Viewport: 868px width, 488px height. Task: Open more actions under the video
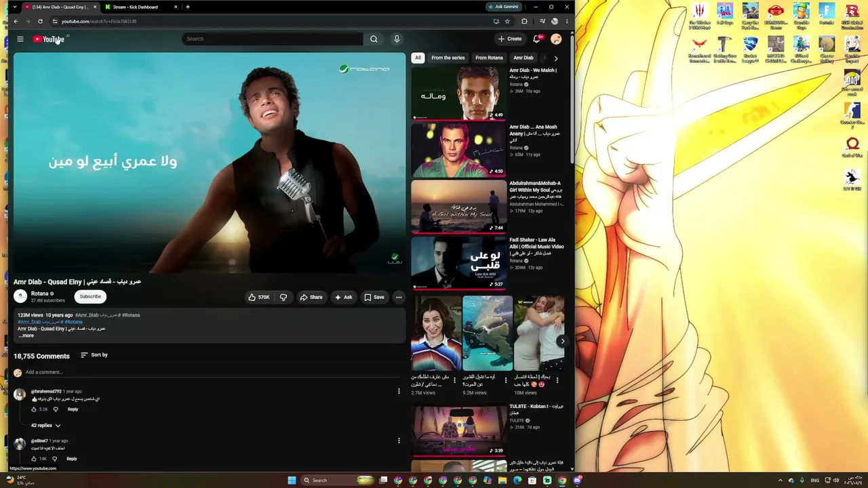click(399, 297)
